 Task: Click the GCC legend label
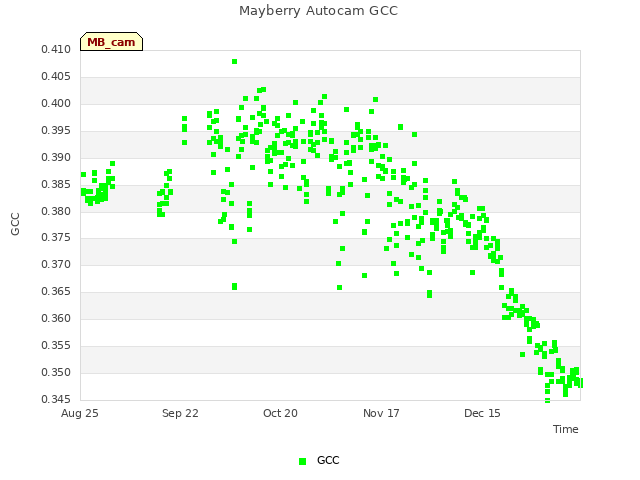click(x=328, y=460)
